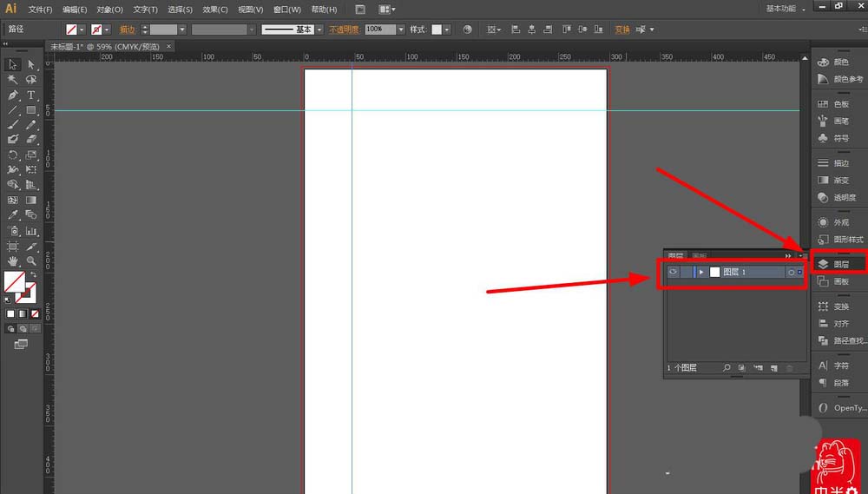The image size is (868, 494).
Task: Click the 不透明度 opacity link
Action: pos(344,30)
